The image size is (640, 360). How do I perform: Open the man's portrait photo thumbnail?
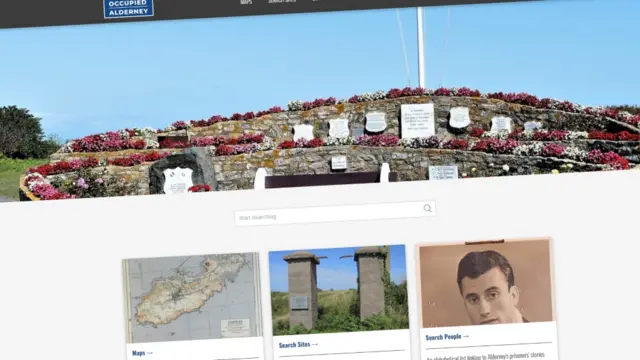486,282
